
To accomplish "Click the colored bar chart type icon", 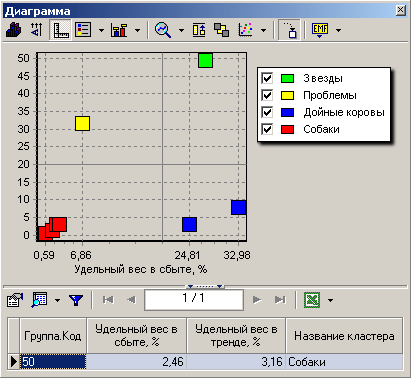I will pyautogui.click(x=119, y=30).
